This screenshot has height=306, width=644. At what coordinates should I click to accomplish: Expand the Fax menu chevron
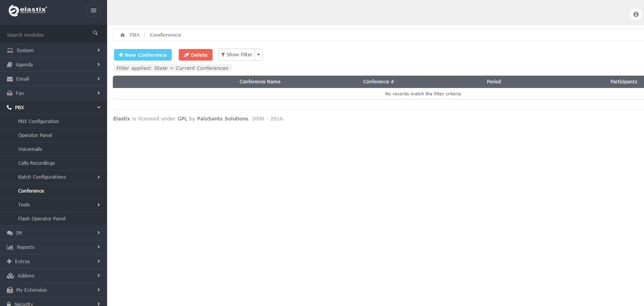point(99,93)
